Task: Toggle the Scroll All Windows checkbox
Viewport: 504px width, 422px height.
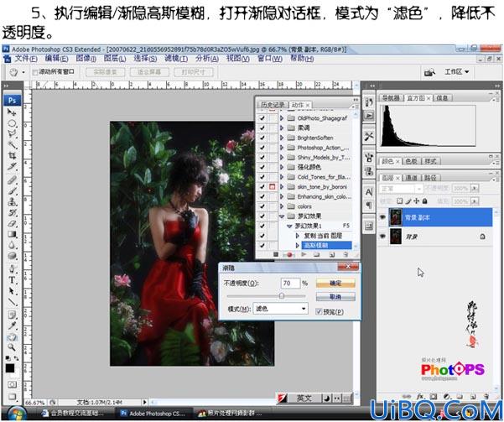Action: (35, 72)
